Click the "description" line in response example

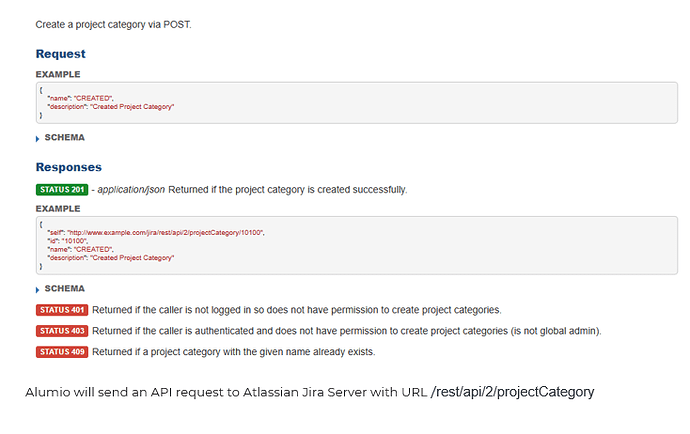110,257
